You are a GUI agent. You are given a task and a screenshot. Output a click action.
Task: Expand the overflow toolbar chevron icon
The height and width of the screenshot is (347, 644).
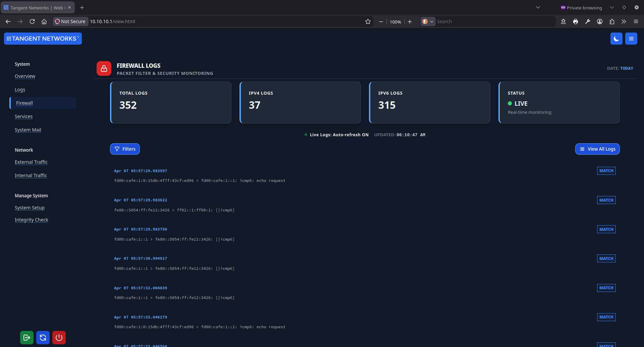tap(623, 21)
